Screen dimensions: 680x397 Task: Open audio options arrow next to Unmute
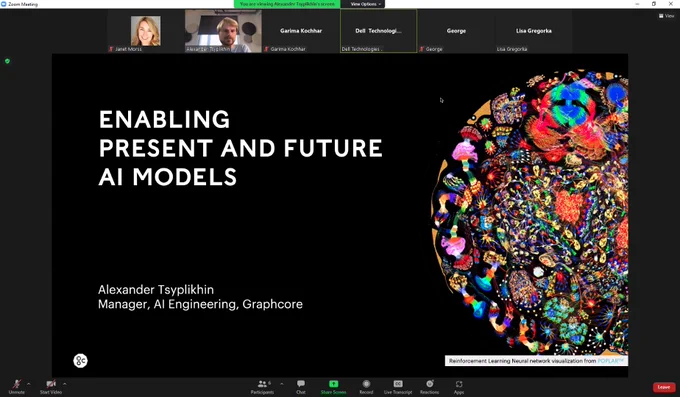click(29, 384)
